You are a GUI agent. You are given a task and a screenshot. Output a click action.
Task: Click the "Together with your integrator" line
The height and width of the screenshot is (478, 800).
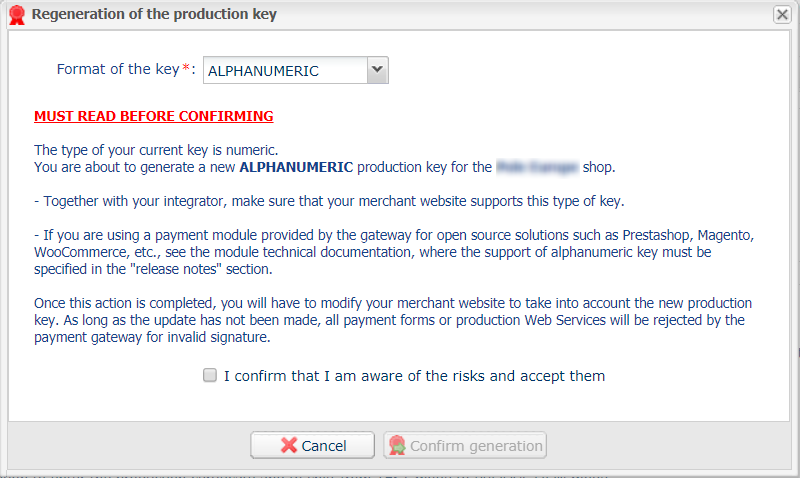click(329, 201)
